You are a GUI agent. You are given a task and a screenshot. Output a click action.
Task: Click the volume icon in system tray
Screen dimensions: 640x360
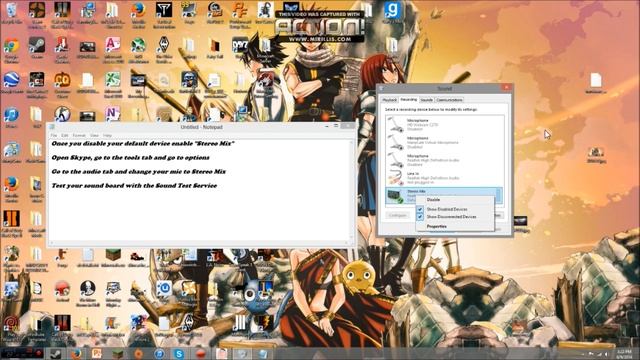(607, 354)
